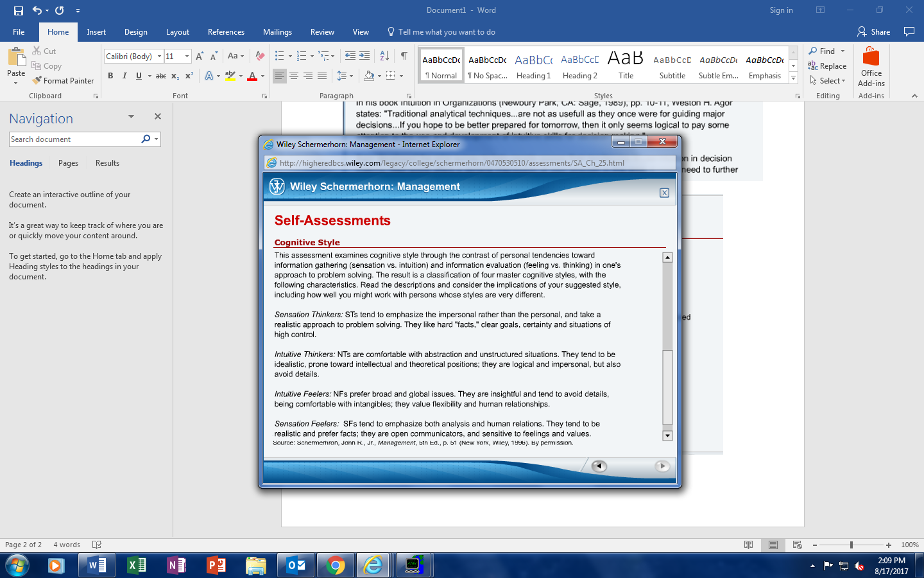924x578 pixels.
Task: Apply bullet list formatting
Action: (279, 57)
